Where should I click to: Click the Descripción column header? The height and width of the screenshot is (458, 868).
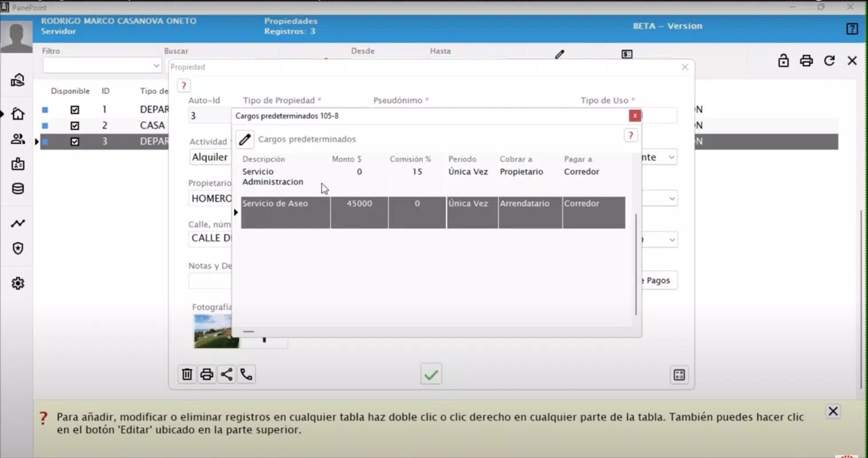[263, 159]
